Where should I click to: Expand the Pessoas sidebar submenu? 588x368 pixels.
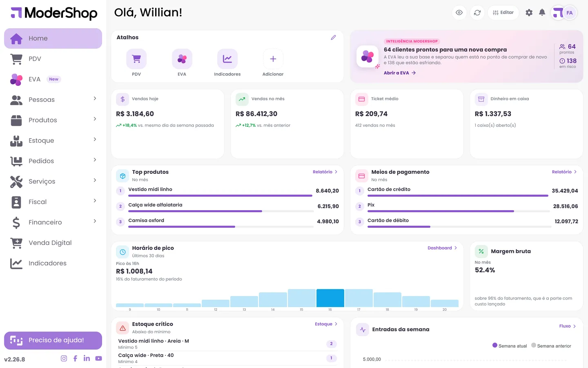pyautogui.click(x=53, y=100)
